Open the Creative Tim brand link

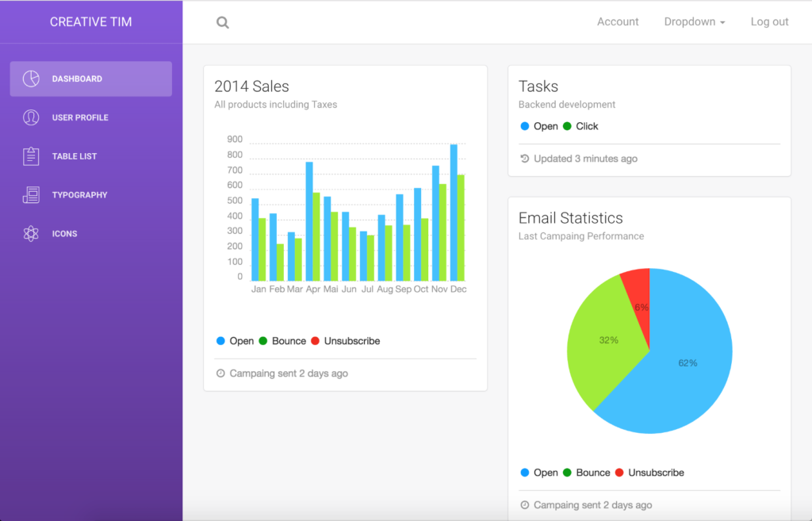pos(91,22)
